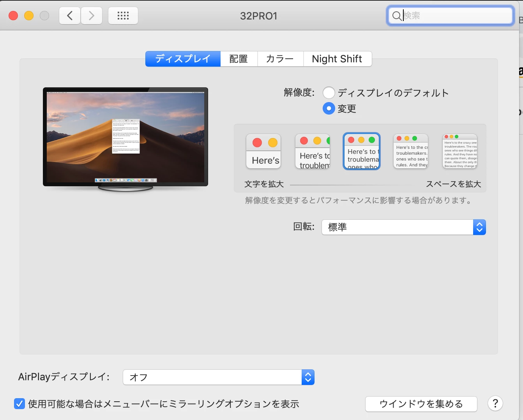Screen dimensions: 523x420
Task: Click the ウインドウを集める button
Action: (x=421, y=404)
